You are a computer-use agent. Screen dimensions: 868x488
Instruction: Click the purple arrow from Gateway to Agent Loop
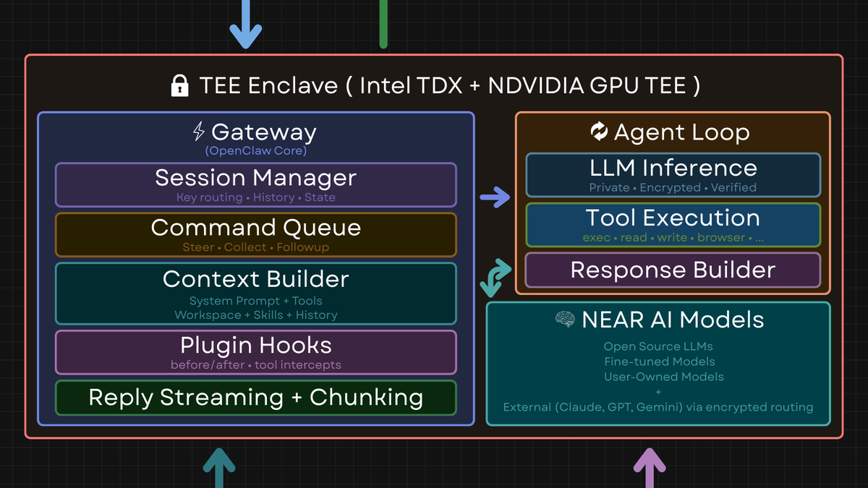pos(495,197)
